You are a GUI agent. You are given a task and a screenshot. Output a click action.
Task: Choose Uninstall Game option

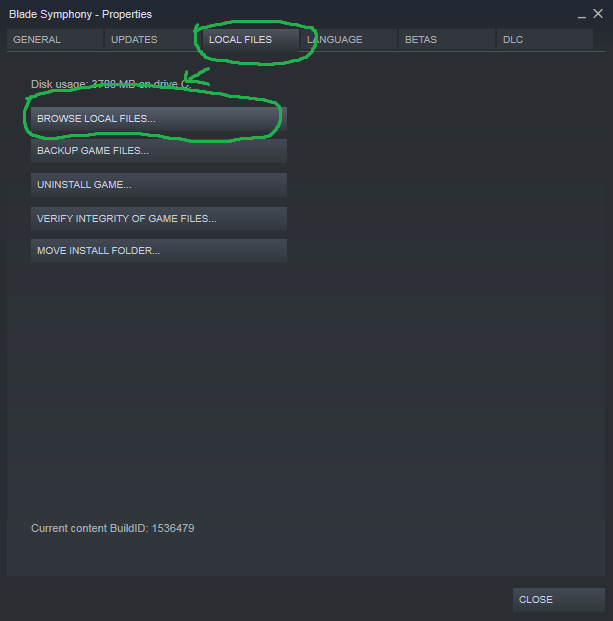coord(159,185)
